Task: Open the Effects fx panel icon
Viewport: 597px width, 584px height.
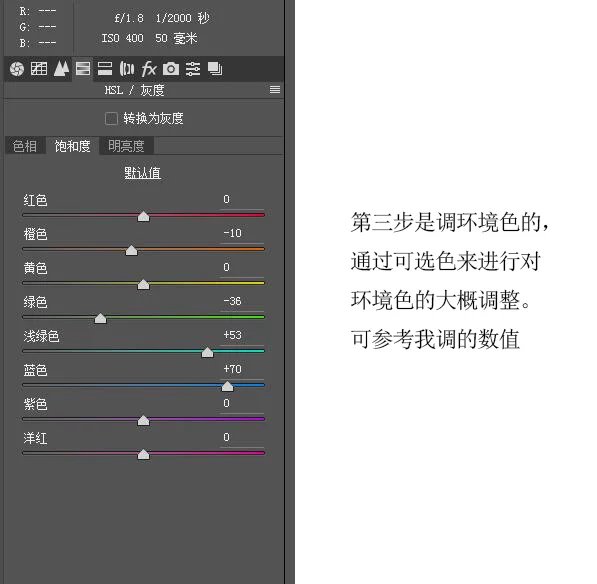Action: coord(148,69)
